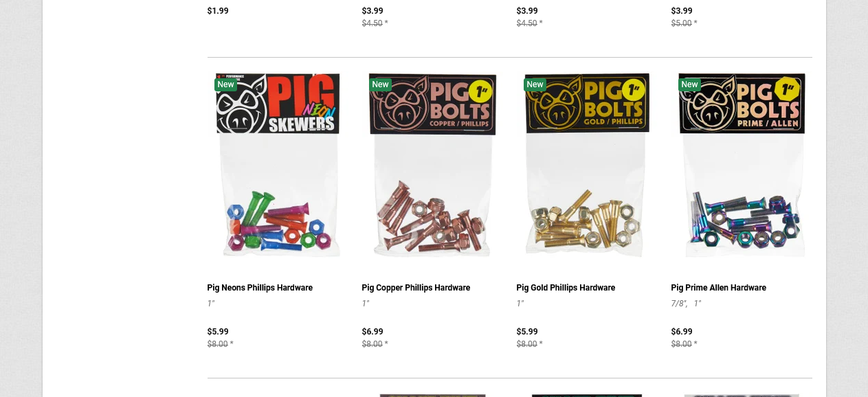Viewport: 868px width, 397px height.
Task: Open the Pig Prime Allen Hardware link
Action: point(718,288)
